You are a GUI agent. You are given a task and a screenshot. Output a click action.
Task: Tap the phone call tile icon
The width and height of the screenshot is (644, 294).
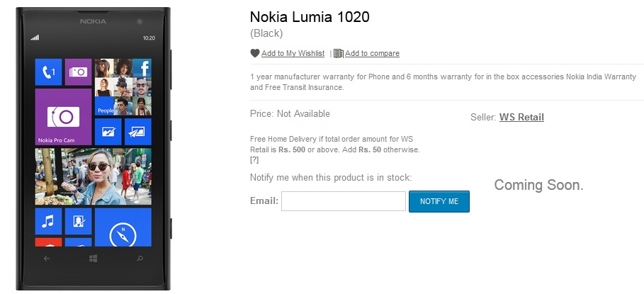click(x=49, y=72)
